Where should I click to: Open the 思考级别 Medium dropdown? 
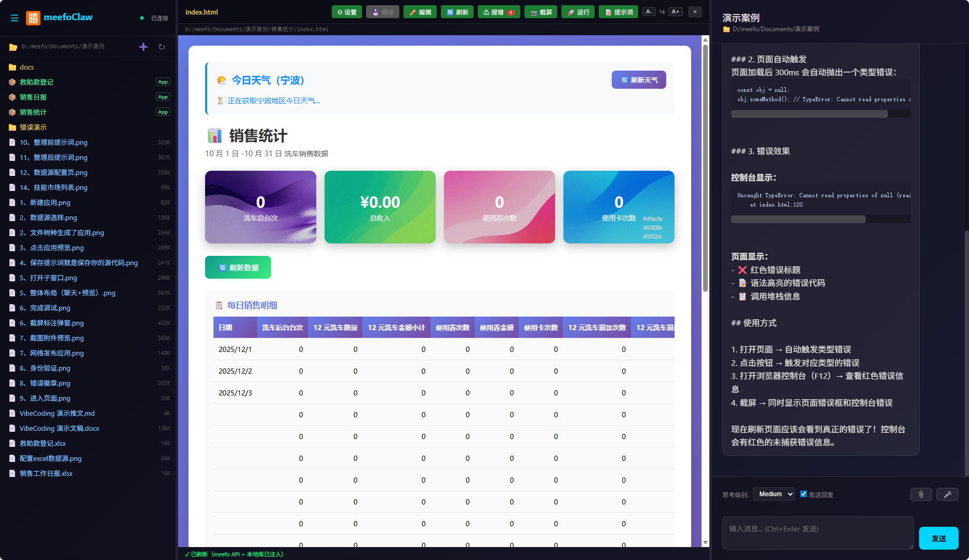[x=773, y=494]
